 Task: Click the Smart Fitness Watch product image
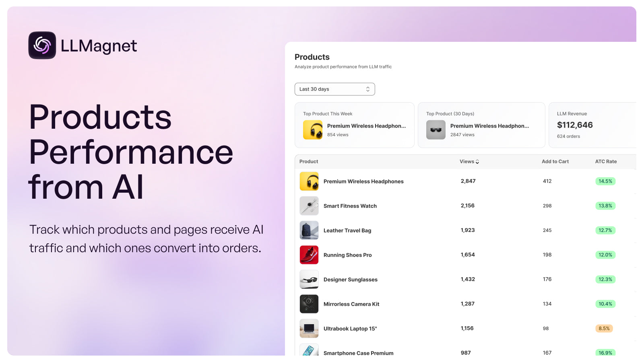(309, 206)
